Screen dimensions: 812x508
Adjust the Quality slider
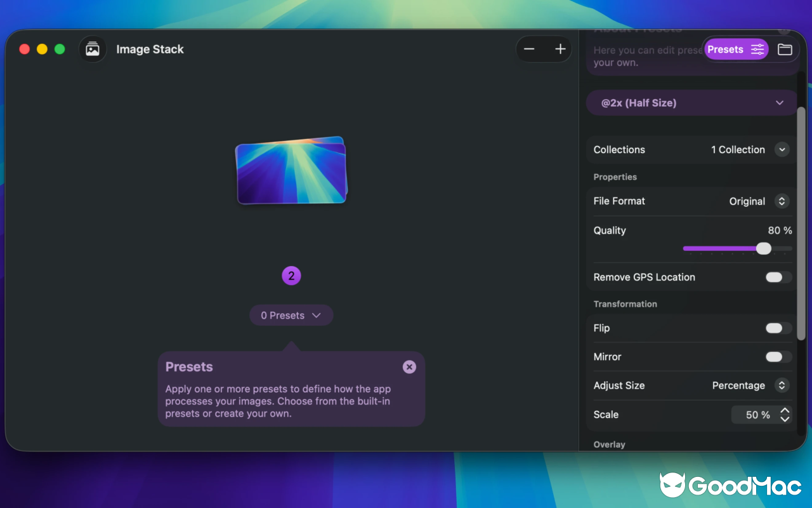(x=764, y=248)
